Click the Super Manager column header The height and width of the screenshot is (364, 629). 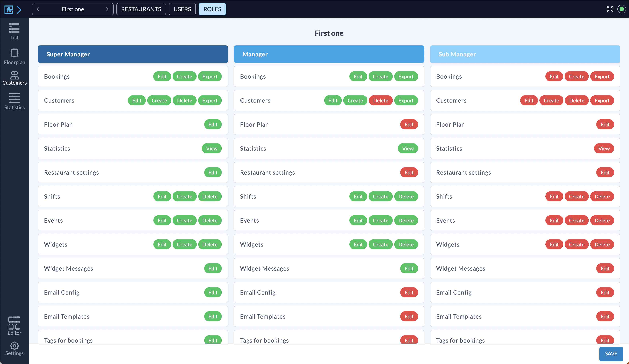click(x=133, y=54)
